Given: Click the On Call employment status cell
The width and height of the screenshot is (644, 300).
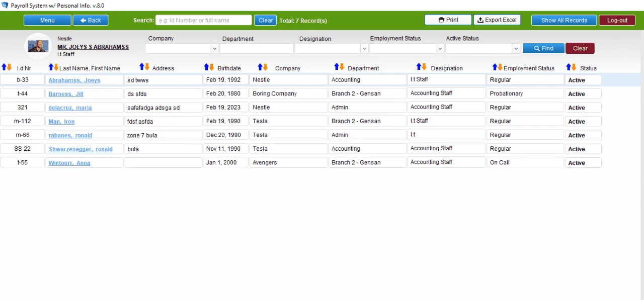Looking at the screenshot, I should (x=525, y=162).
